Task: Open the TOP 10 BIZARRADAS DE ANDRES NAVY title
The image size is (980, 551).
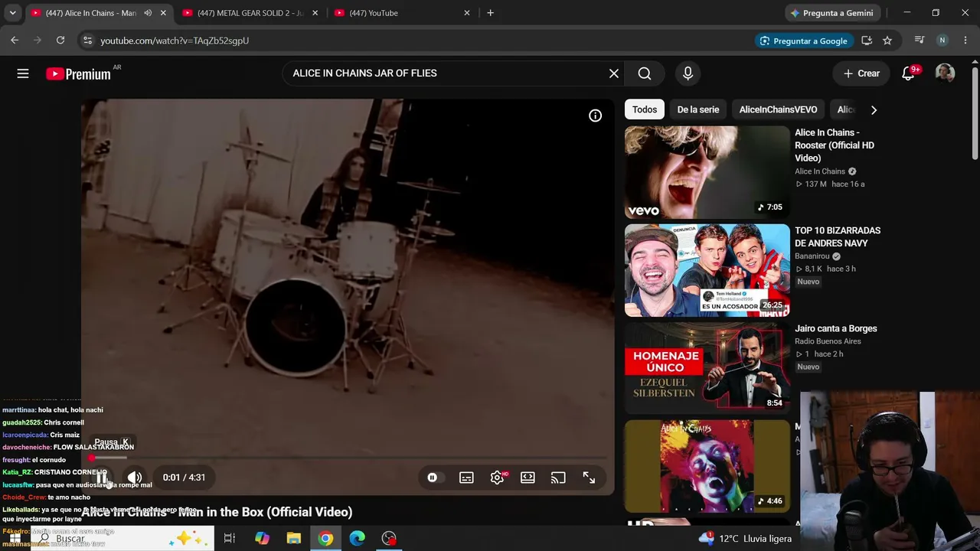Action: point(838,236)
